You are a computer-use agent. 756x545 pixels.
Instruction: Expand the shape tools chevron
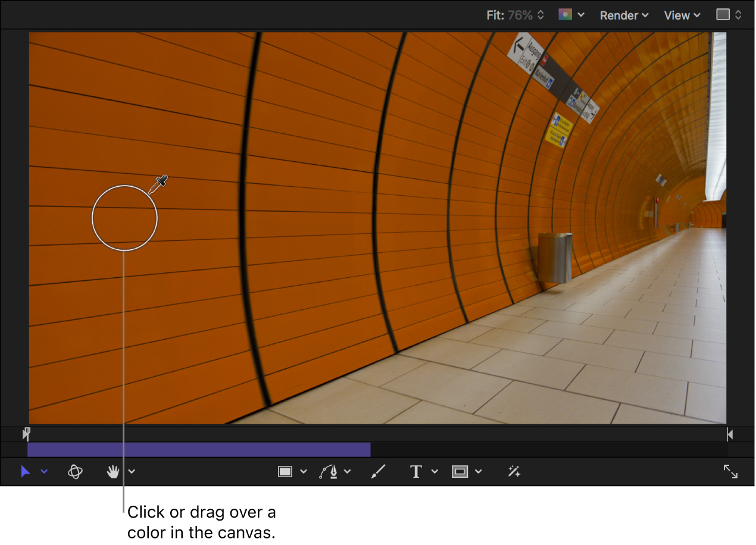click(305, 471)
